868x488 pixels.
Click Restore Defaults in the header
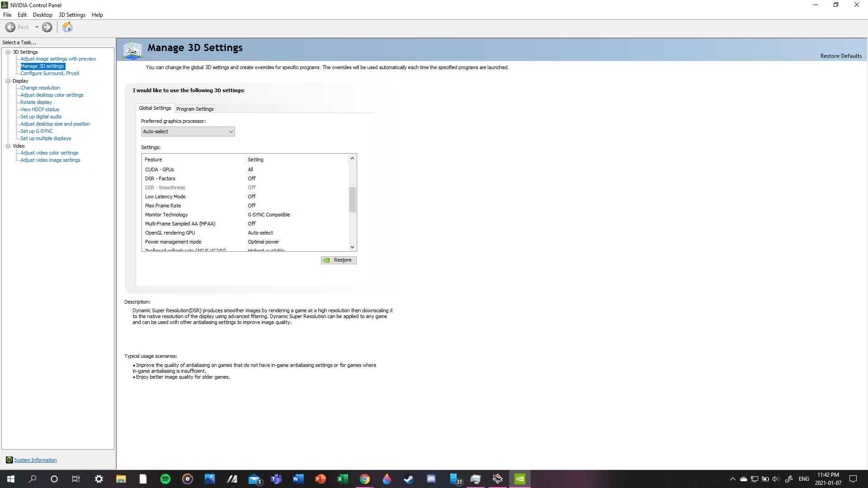pos(841,56)
